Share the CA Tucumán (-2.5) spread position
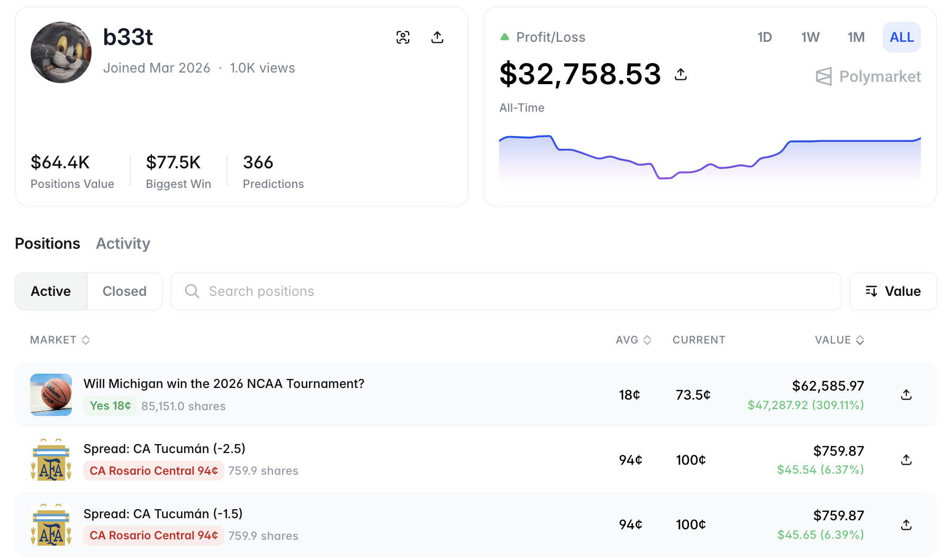 (x=906, y=459)
